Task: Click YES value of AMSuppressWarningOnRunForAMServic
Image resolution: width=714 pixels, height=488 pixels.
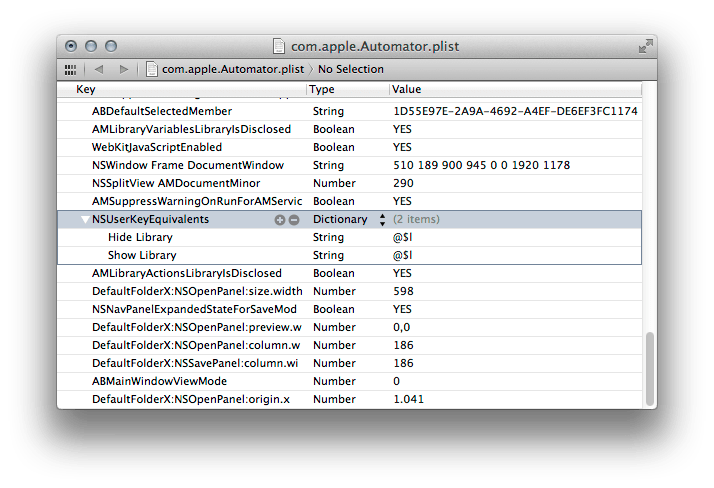Action: click(x=403, y=201)
